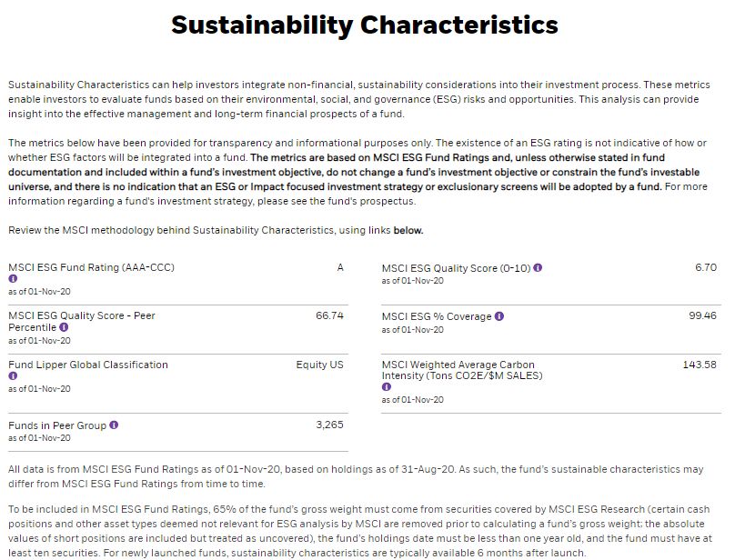Select the 3,265 funds in peer group value
735x560 pixels.
(x=329, y=425)
